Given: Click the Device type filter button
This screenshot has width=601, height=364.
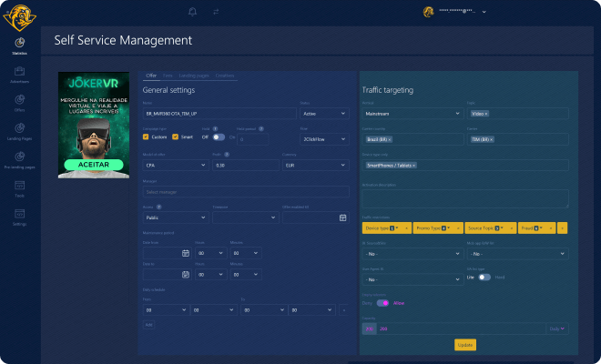Looking at the screenshot, I should pos(386,227).
